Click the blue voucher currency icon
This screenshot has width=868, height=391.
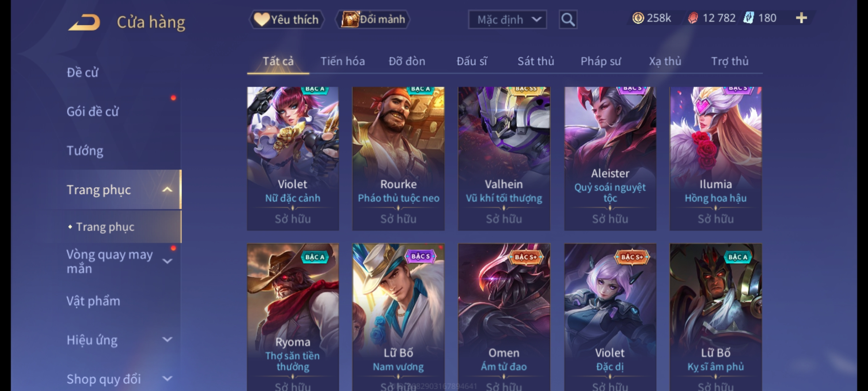748,18
